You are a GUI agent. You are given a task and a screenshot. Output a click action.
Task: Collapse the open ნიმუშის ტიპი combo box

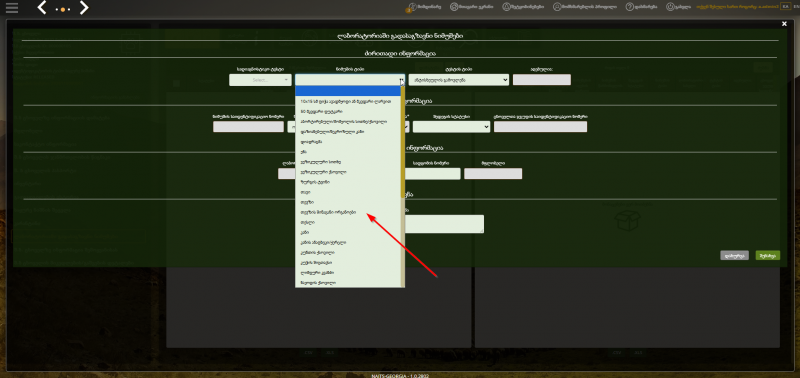[x=350, y=80]
